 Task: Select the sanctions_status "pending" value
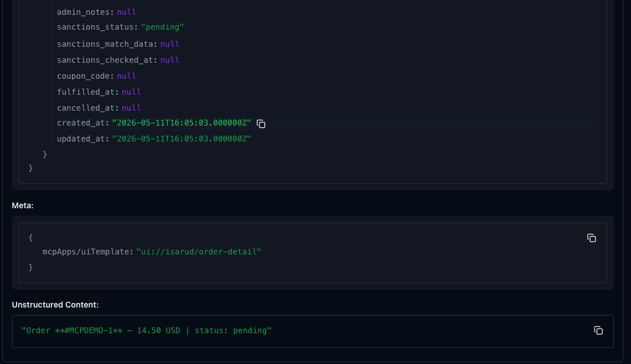[x=162, y=27]
